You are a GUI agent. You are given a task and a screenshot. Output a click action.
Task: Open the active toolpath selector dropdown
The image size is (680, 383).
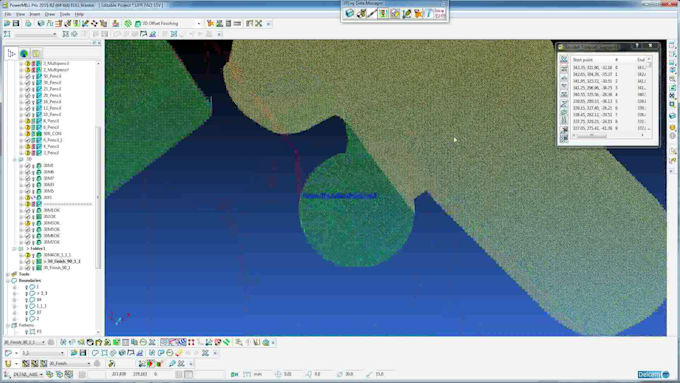tap(43, 342)
